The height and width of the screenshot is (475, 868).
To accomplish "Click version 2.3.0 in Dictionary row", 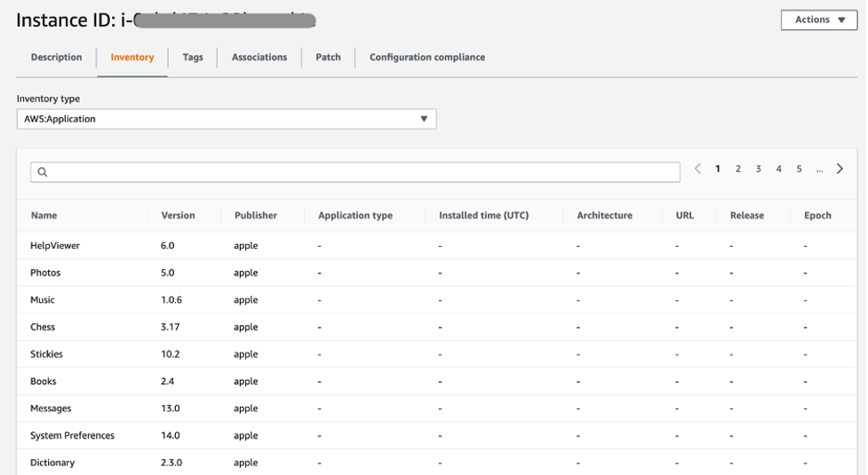I will point(171,463).
